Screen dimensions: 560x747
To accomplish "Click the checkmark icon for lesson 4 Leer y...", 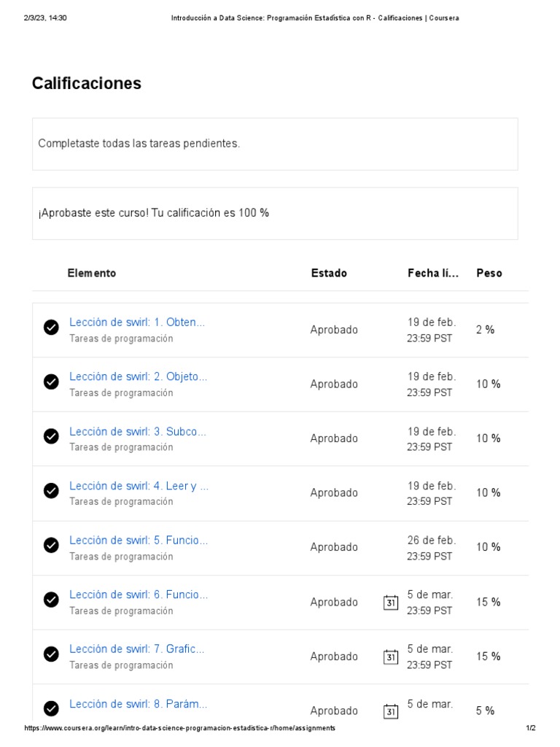I will (x=51, y=491).
